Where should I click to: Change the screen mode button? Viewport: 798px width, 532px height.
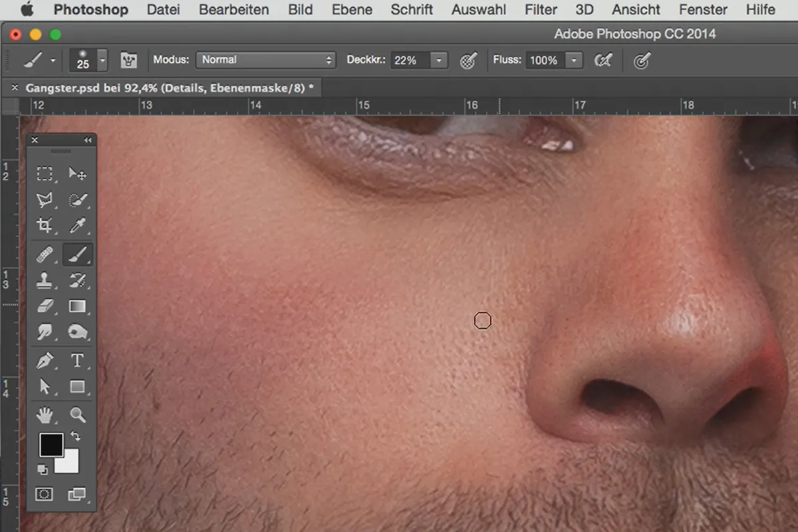[x=78, y=495]
